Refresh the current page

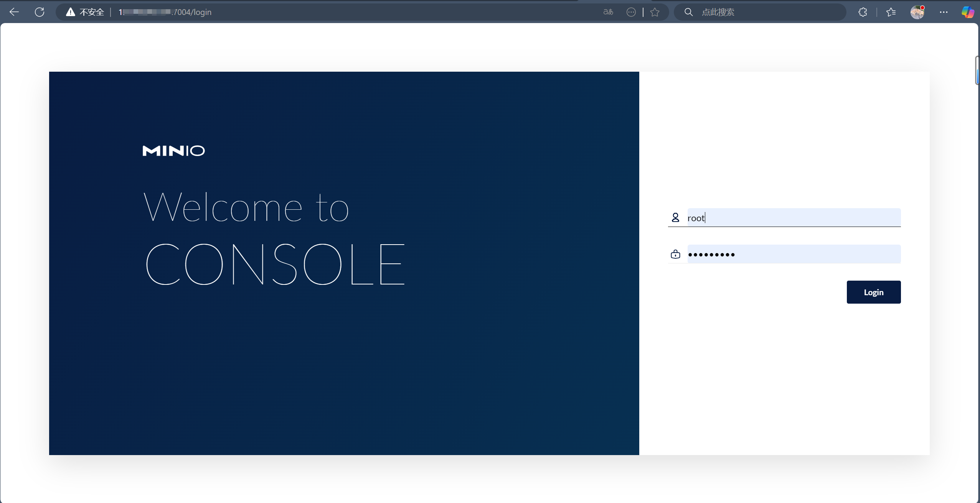tap(40, 12)
